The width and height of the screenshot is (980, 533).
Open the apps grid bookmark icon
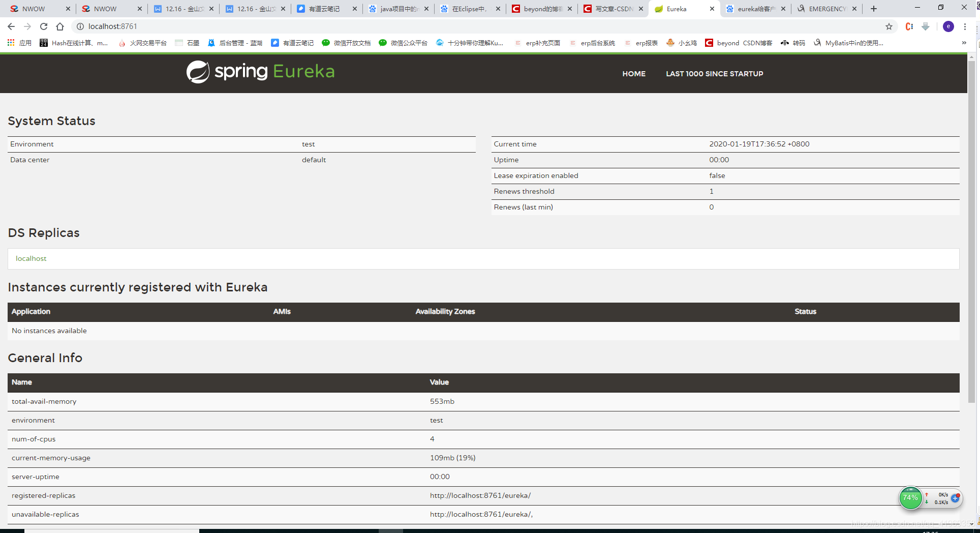pos(11,43)
